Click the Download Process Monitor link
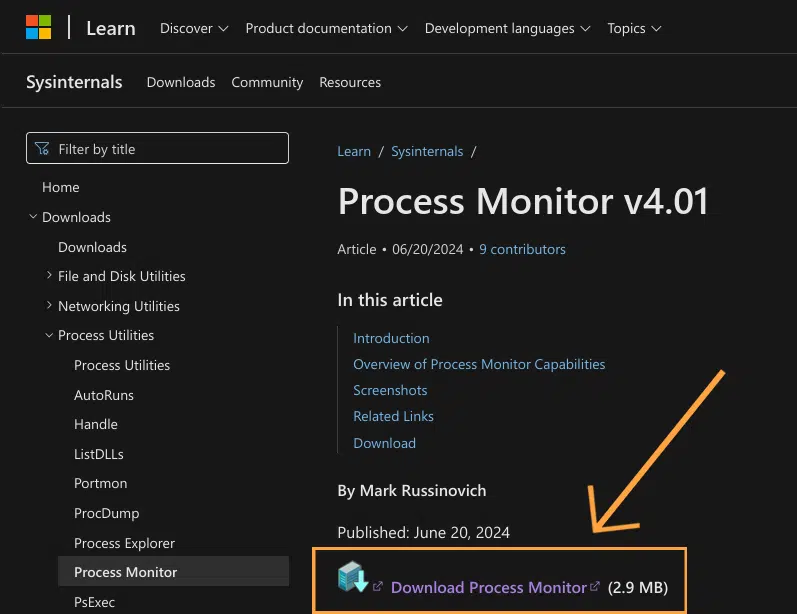797x614 pixels. click(x=488, y=587)
